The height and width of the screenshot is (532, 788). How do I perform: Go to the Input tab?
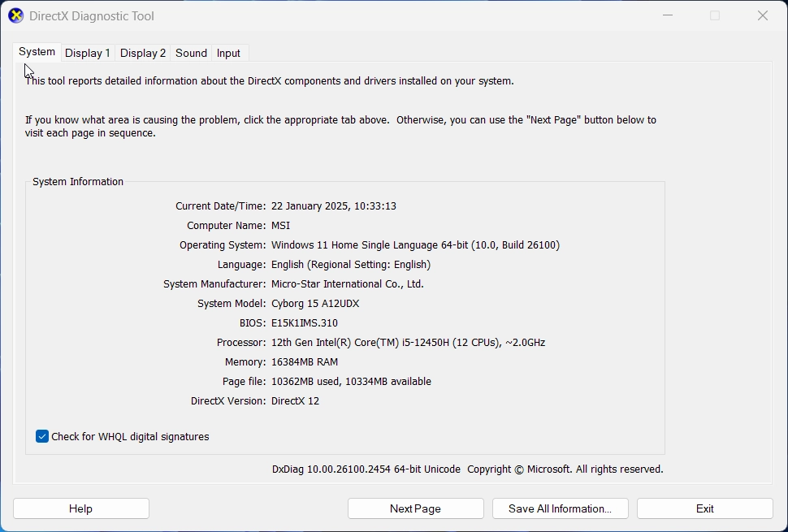[x=228, y=54]
